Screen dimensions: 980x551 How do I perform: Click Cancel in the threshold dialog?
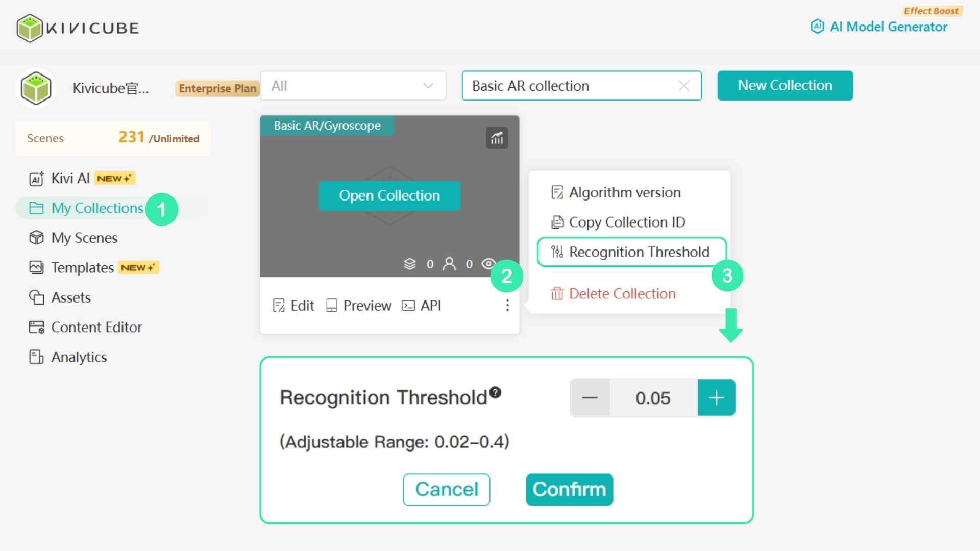pyautogui.click(x=447, y=490)
